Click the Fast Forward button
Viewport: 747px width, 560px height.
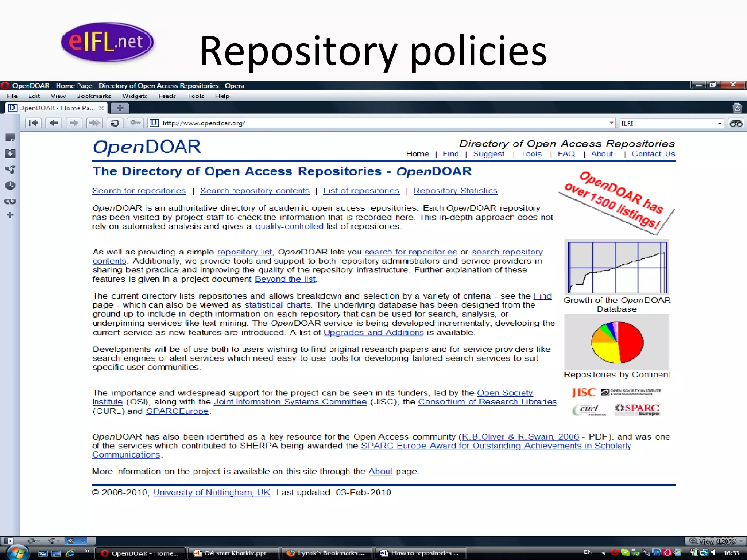click(94, 123)
